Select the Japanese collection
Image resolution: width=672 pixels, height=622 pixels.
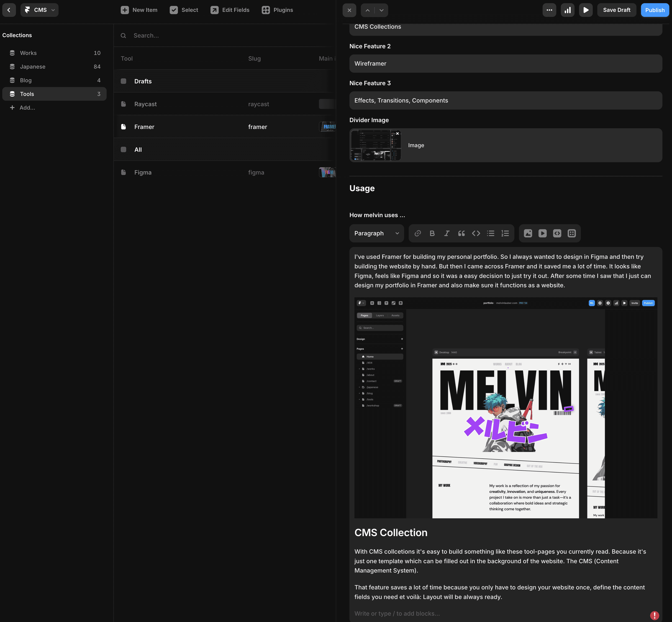click(x=33, y=67)
